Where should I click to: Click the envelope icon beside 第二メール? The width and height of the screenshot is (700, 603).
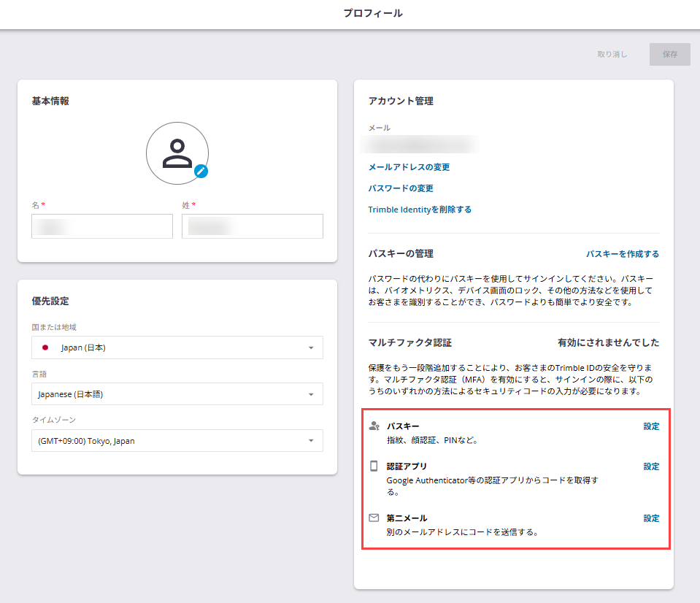coord(374,518)
